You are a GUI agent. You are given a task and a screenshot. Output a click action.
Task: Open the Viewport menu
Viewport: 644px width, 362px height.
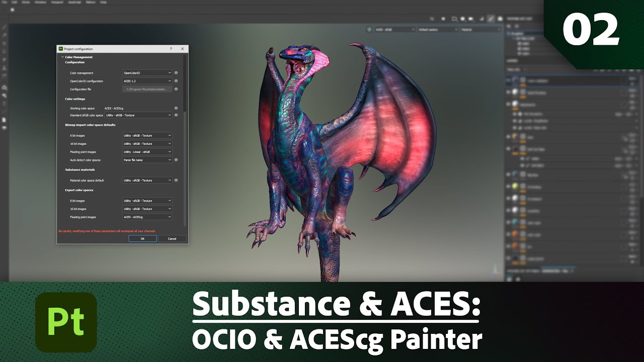pyautogui.click(x=57, y=2)
